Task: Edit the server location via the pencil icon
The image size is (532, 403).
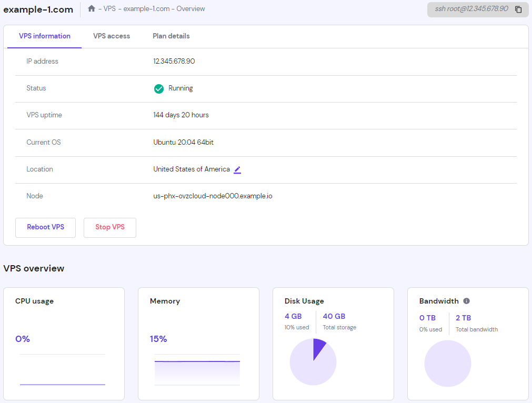Action: point(237,169)
